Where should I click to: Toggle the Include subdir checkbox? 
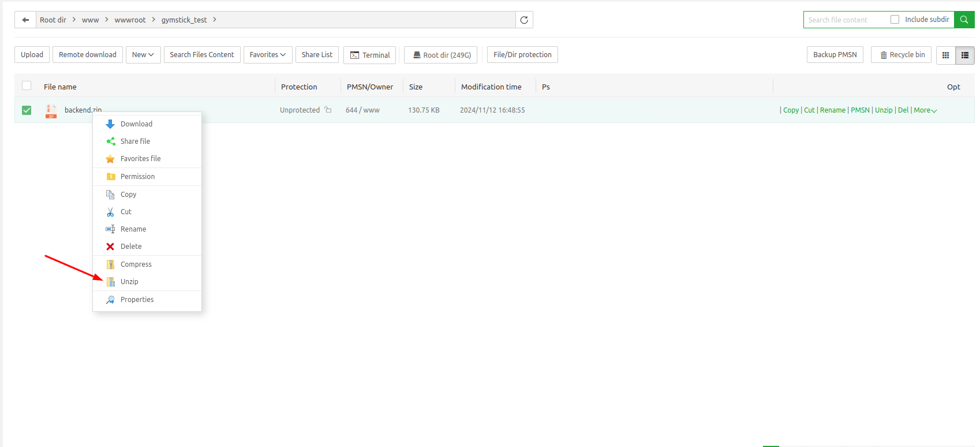(x=895, y=20)
